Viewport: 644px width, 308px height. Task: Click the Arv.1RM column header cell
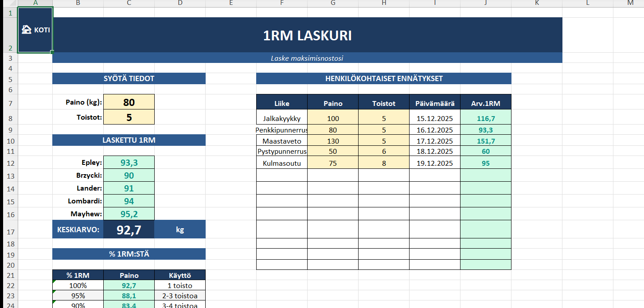[x=486, y=103]
